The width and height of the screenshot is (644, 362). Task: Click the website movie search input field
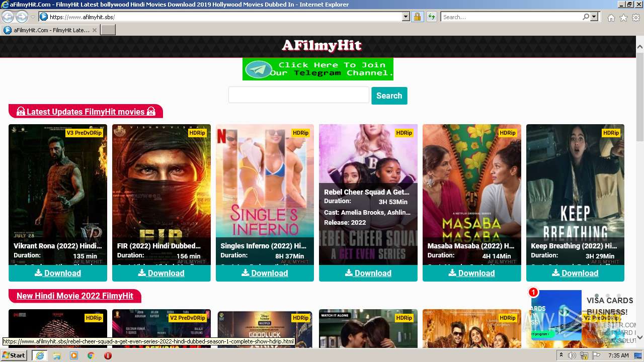pos(299,95)
